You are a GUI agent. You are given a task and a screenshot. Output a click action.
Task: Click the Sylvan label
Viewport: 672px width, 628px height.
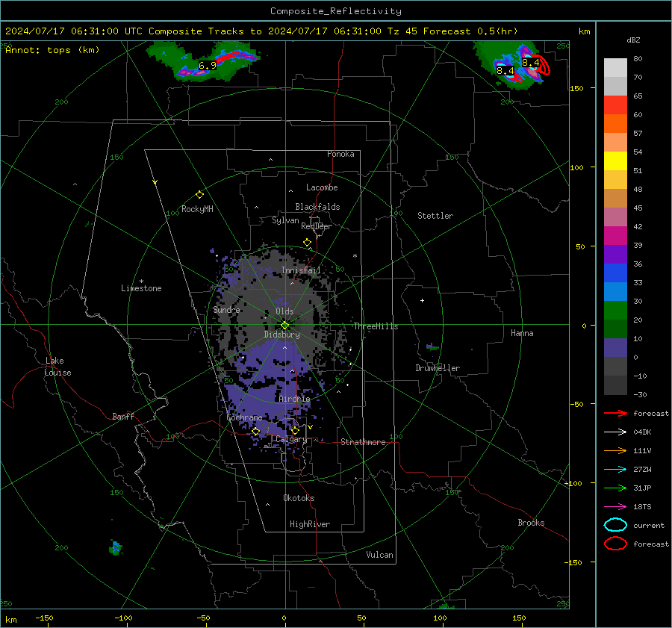click(285, 220)
